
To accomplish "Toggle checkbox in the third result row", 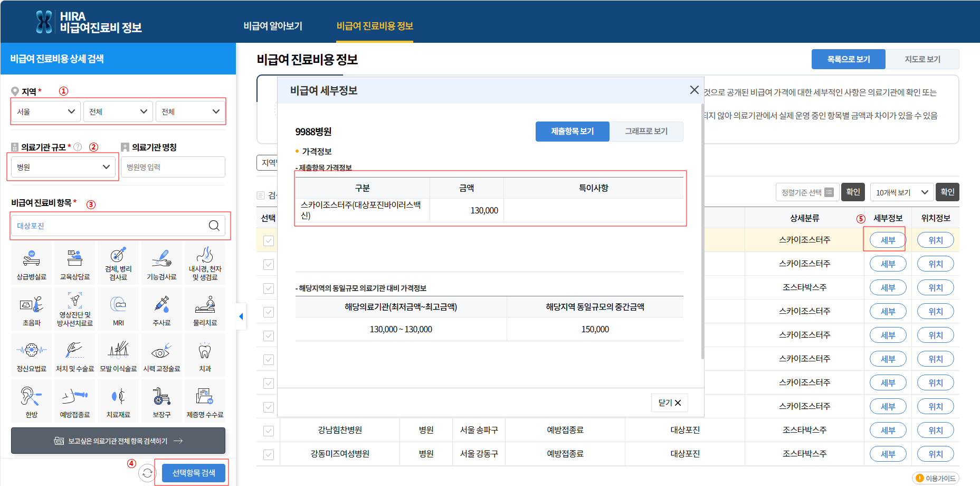I will [269, 288].
